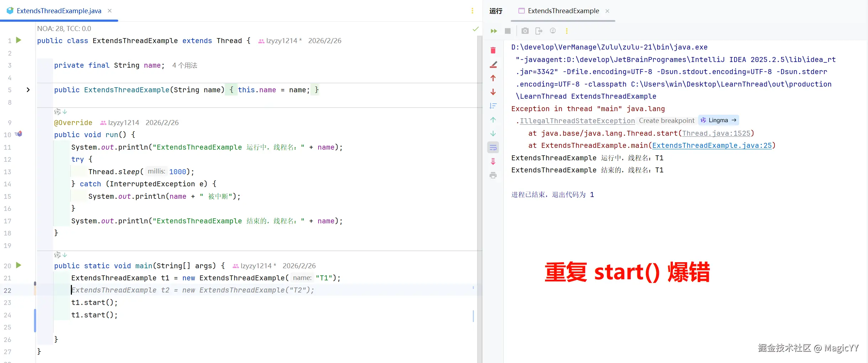
Task: Click green up stack trace arrow
Action: point(493,120)
